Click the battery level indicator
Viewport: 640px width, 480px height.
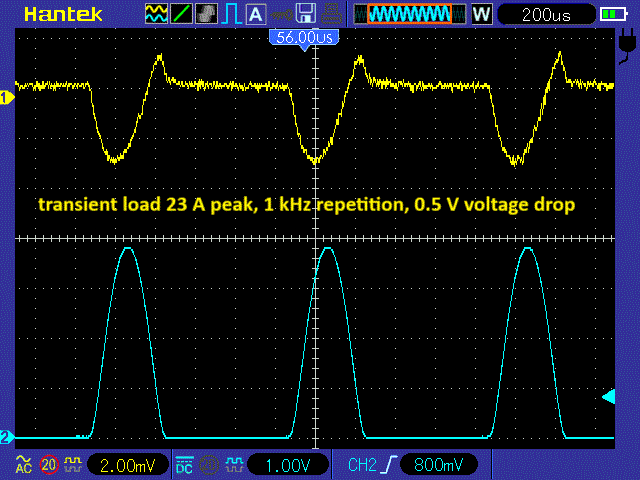pos(613,15)
